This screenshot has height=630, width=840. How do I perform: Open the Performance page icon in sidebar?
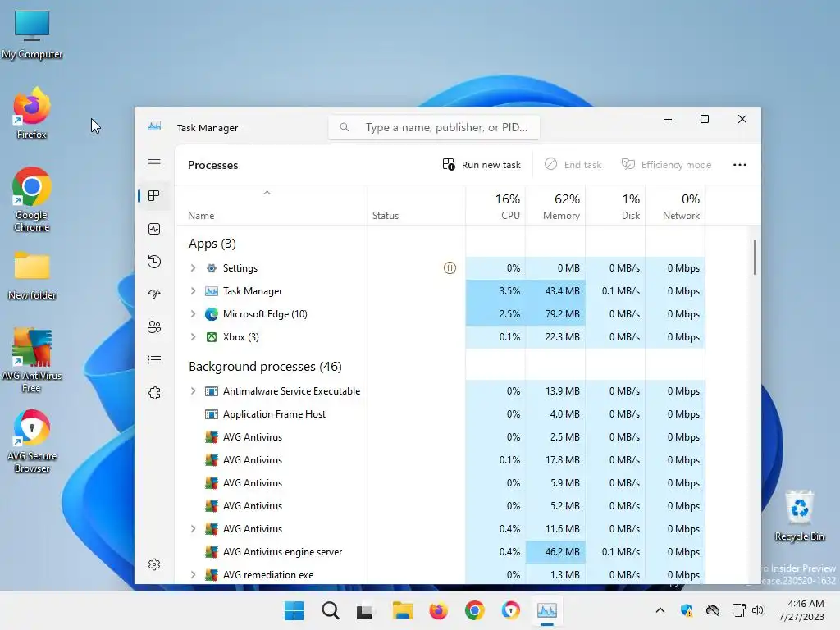(154, 229)
